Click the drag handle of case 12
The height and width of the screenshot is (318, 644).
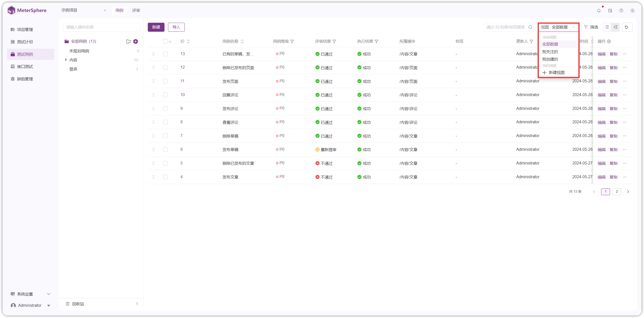pyautogui.click(x=154, y=67)
